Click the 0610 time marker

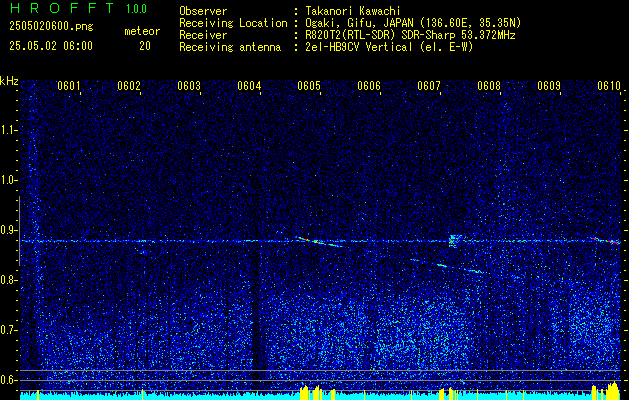(609, 85)
